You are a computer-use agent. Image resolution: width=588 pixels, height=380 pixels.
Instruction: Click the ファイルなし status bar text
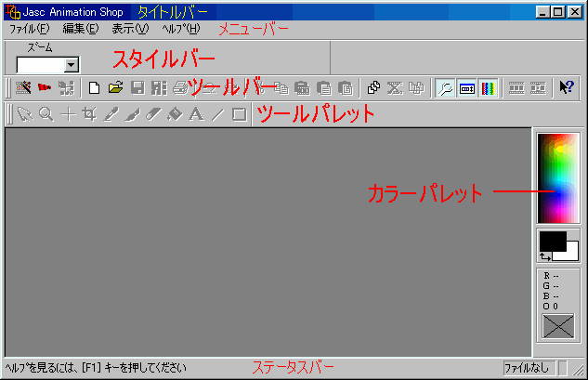pos(527,368)
